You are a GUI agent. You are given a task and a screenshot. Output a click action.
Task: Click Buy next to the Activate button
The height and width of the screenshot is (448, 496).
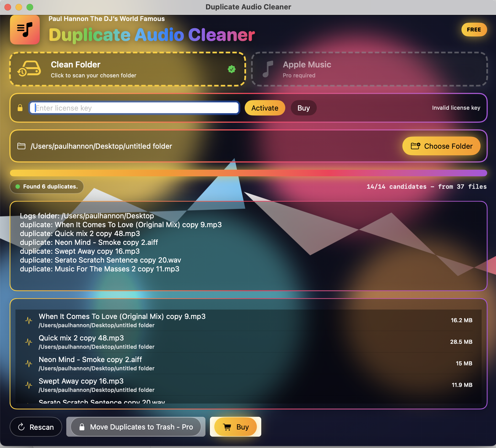pos(304,108)
